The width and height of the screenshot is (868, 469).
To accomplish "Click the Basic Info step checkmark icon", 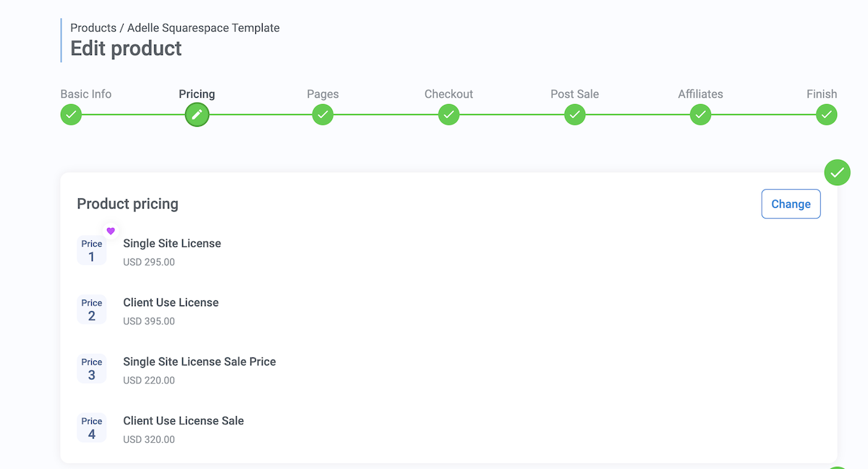I will click(x=71, y=114).
